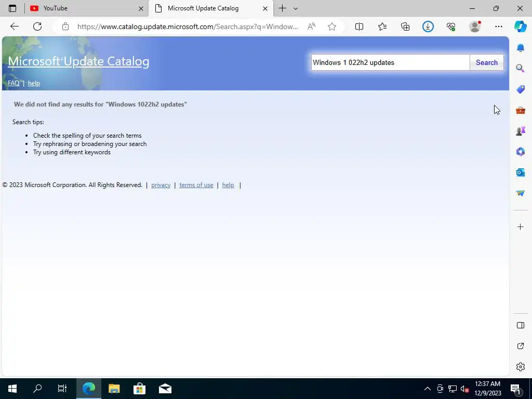Open volume control in tray
532x399 pixels.
465,389
